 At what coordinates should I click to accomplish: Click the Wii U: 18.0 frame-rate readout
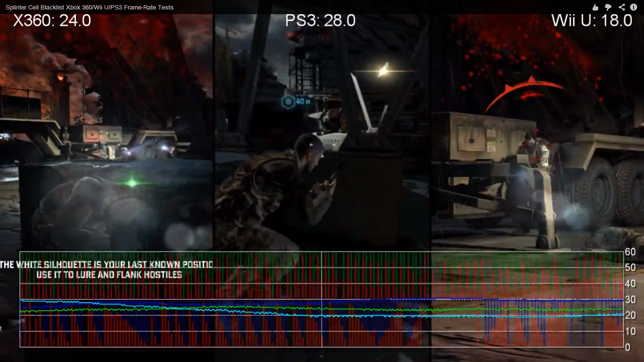click(x=592, y=21)
